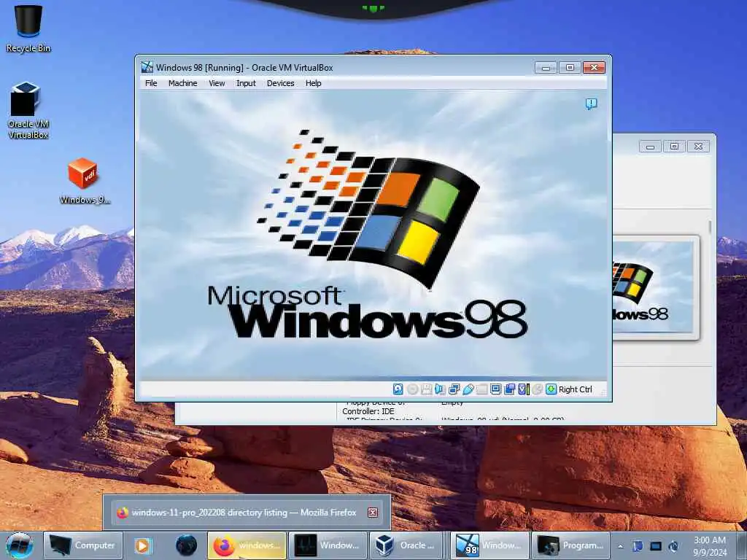747x560 pixels.
Task: Switch to the Firefox taskbar button
Action: 247,545
